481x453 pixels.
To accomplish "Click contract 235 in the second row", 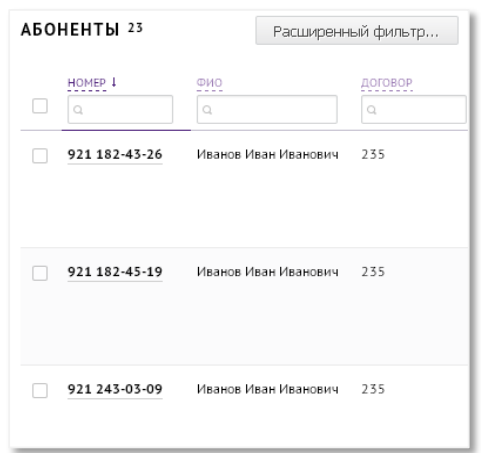I will [373, 272].
